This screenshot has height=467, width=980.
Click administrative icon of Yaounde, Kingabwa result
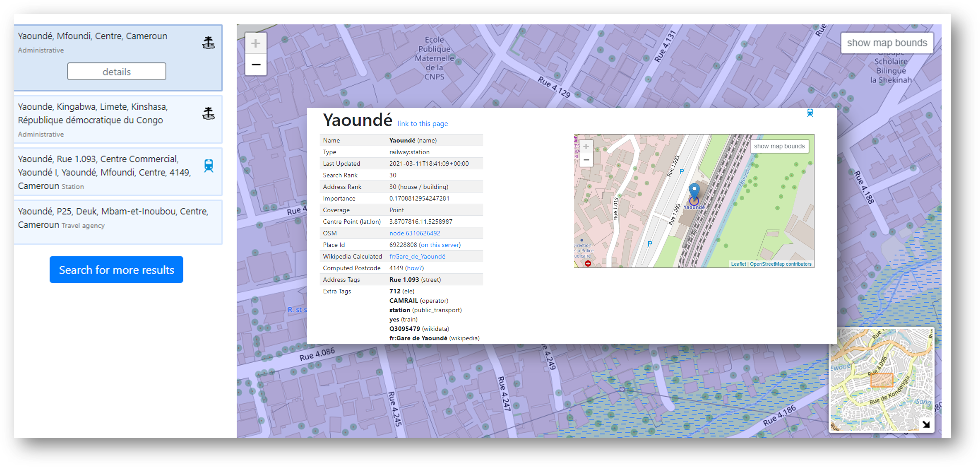pos(209,114)
